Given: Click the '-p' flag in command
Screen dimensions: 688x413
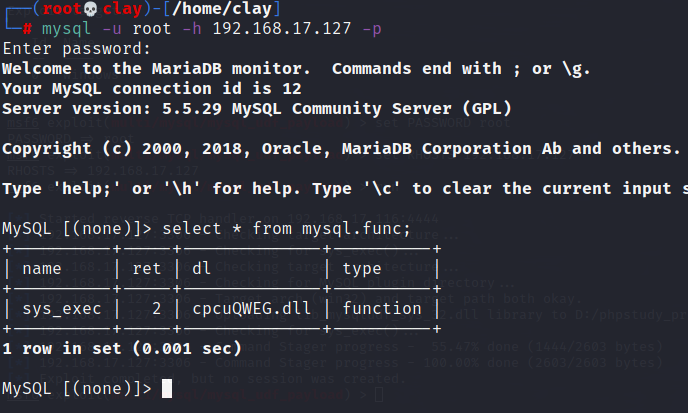Looking at the screenshot, I should [x=372, y=29].
